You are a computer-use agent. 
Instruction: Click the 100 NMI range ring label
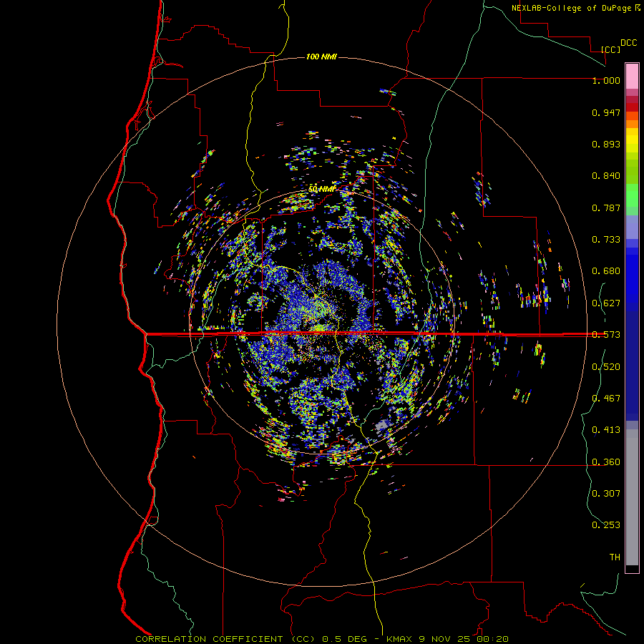(321, 57)
